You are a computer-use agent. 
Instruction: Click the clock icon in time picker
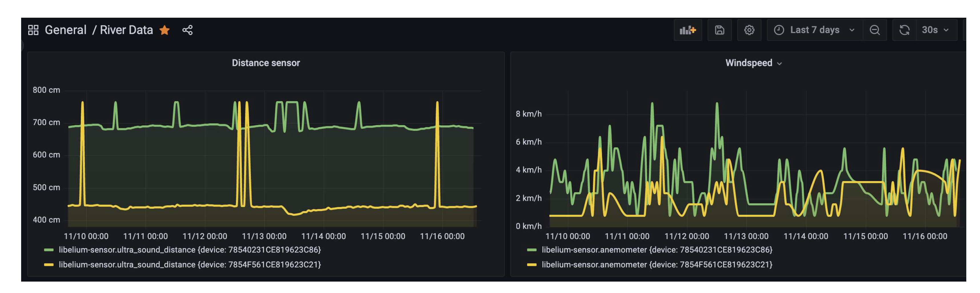point(779,30)
